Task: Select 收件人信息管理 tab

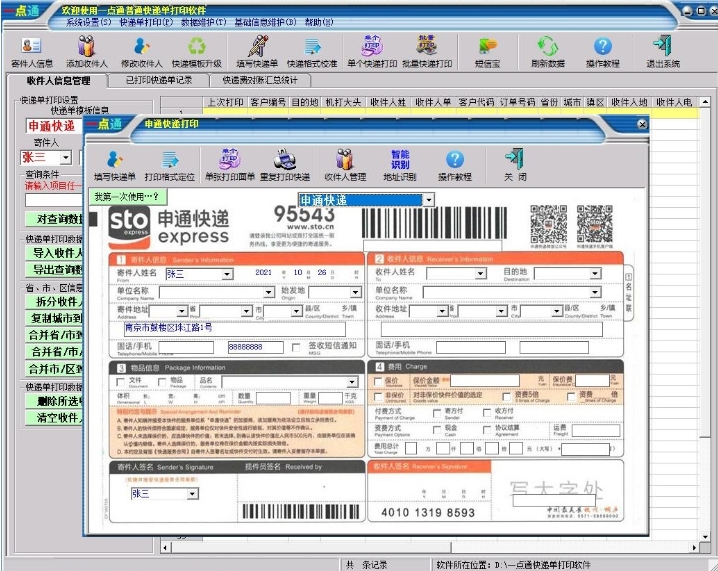Action: click(58, 81)
